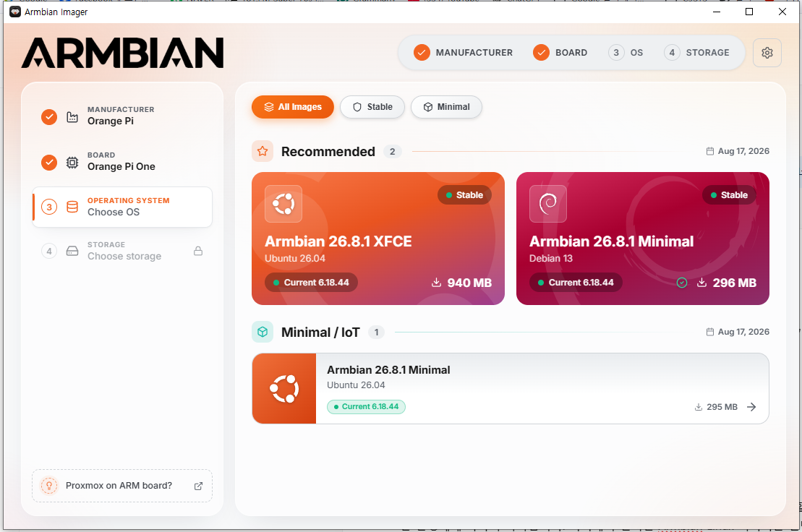Click download icon beside 296 MB
The height and width of the screenshot is (532, 802).
701,282
